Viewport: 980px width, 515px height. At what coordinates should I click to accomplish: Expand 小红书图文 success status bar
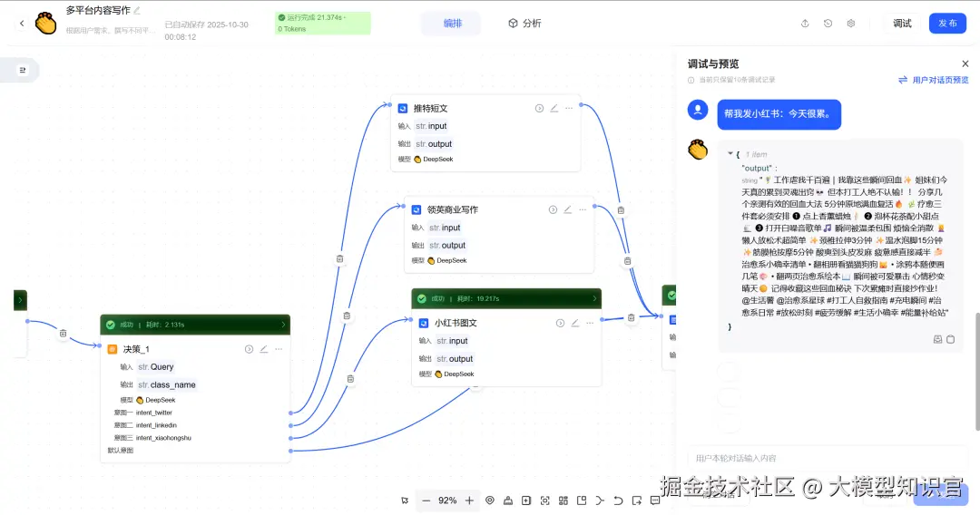point(506,298)
